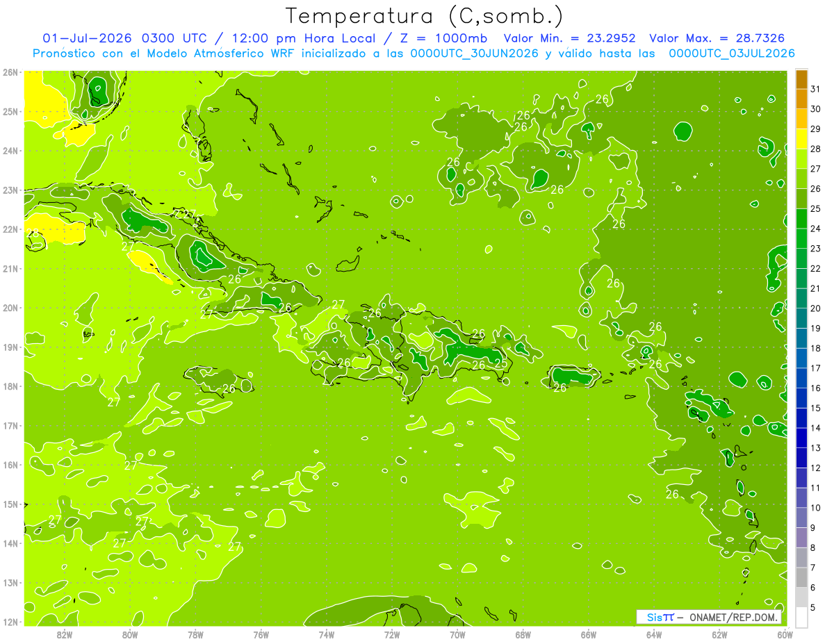The height and width of the screenshot is (644, 834).
Task: Click the color bar label "18"
Action: (816, 348)
